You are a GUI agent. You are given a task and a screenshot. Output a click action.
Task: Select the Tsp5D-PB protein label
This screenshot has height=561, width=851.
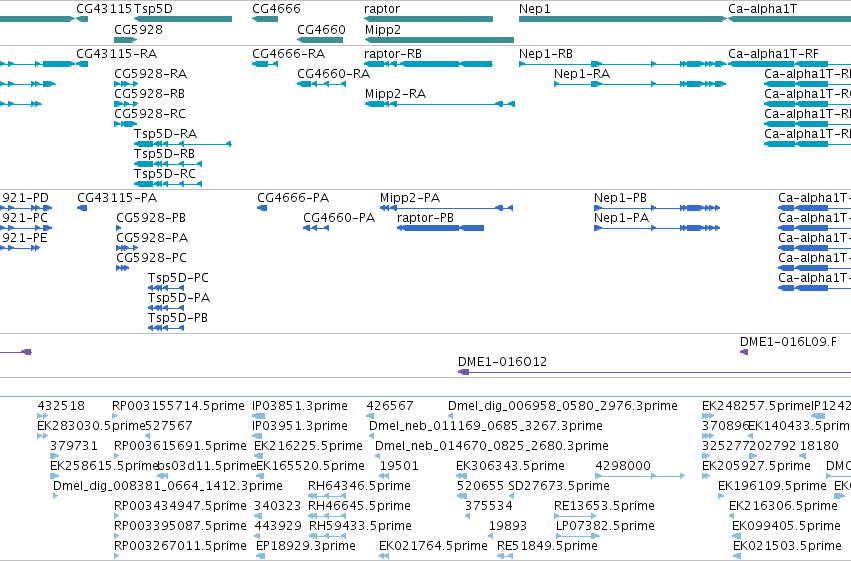pos(178,318)
